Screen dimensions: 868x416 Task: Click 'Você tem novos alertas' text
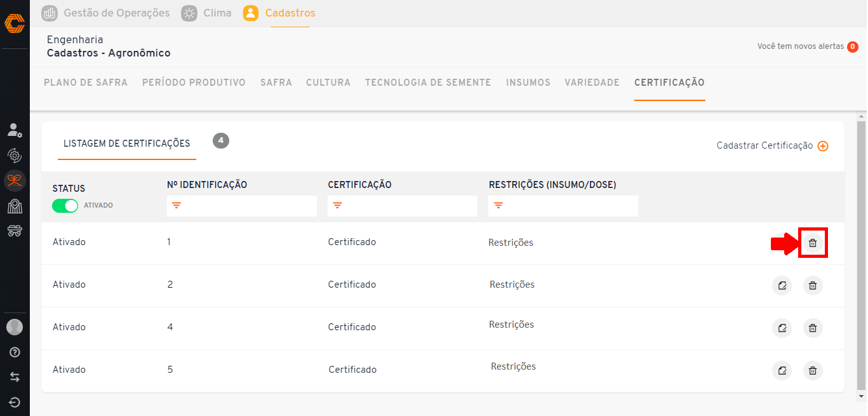point(801,46)
